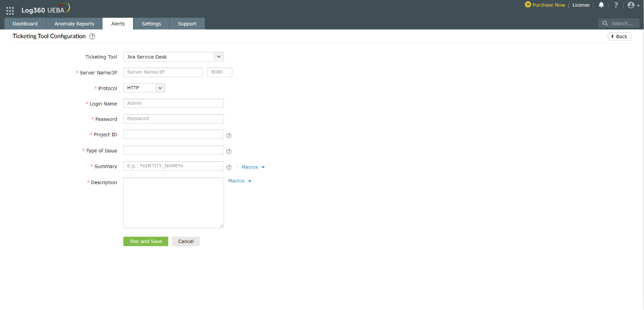This screenshot has width=644, height=310.
Task: Focus the Summary input field
Action: [x=173, y=166]
